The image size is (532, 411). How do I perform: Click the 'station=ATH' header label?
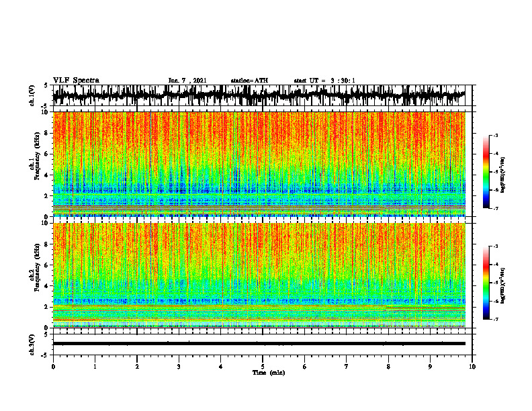[x=249, y=81]
